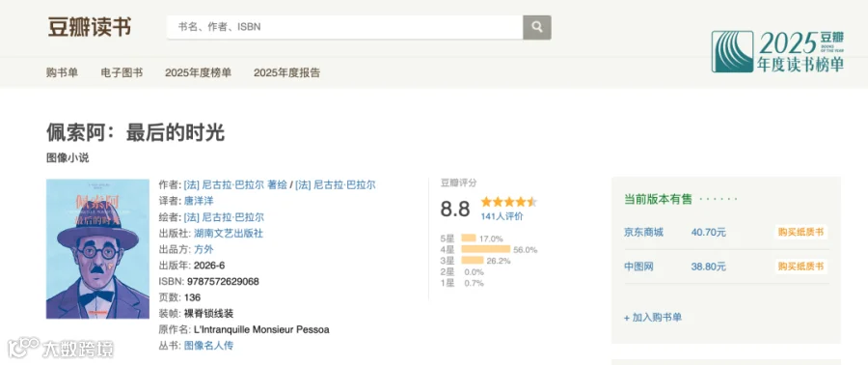Open 中图网 seller link
The height and width of the screenshot is (365, 868).
(638, 267)
